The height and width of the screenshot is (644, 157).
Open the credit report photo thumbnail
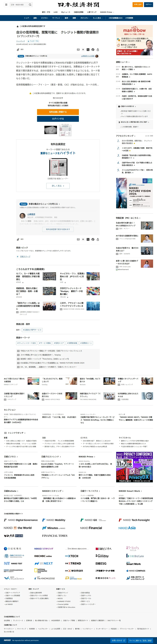(x=51, y=130)
